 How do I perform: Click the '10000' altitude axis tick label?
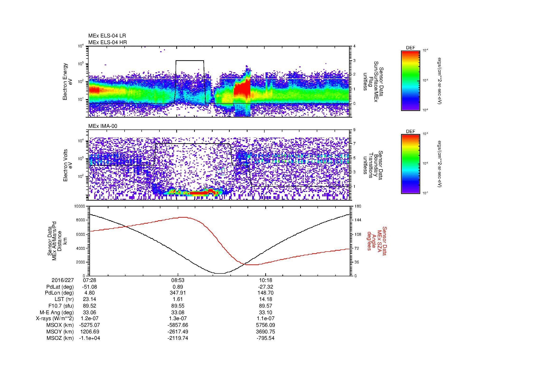click(x=80, y=206)
